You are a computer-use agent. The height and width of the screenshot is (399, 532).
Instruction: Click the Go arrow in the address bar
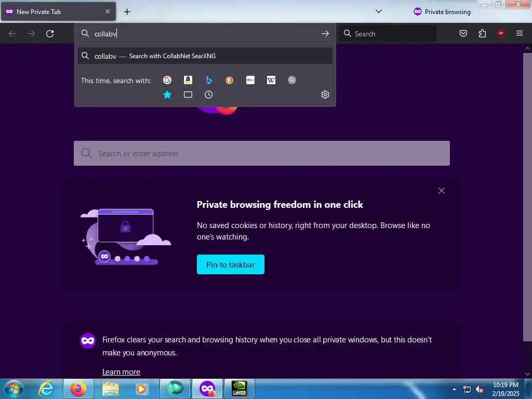[325, 34]
